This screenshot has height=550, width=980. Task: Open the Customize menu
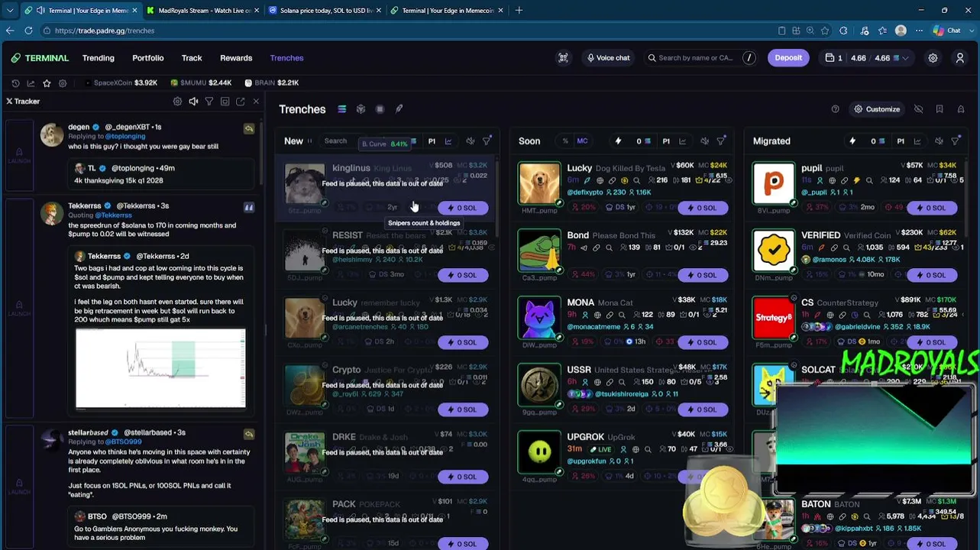tap(877, 109)
